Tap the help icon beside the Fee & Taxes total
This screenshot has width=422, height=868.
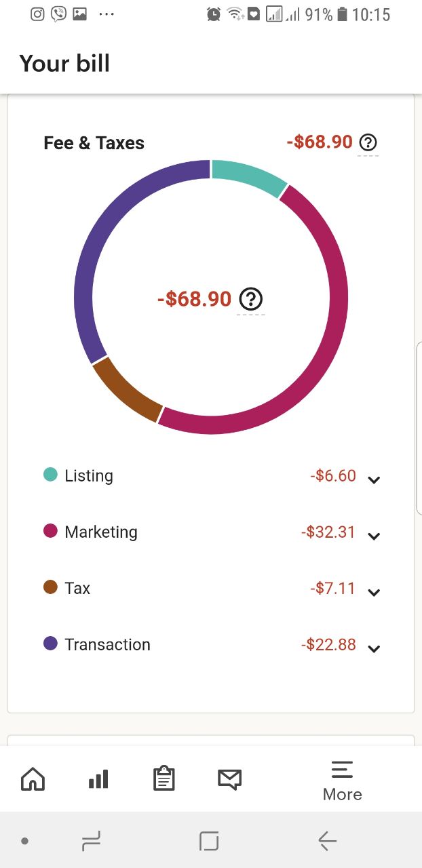[368, 142]
